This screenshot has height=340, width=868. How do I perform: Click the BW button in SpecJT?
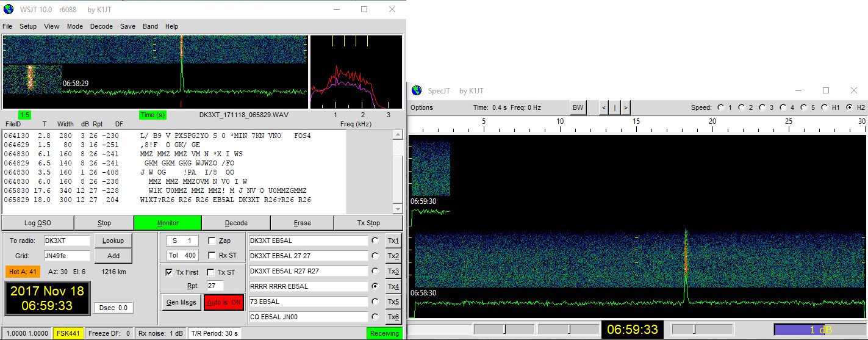(578, 107)
